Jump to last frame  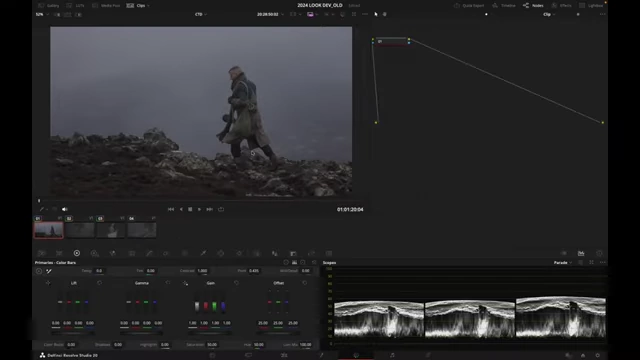click(x=209, y=209)
